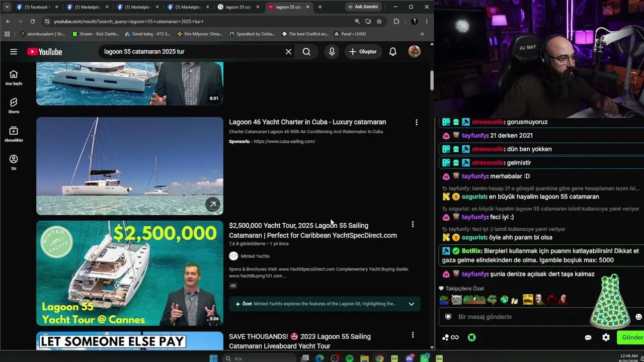Open the Panel • LIVAD bookmark
Screen dimensions: 644x362
click(x=350, y=34)
